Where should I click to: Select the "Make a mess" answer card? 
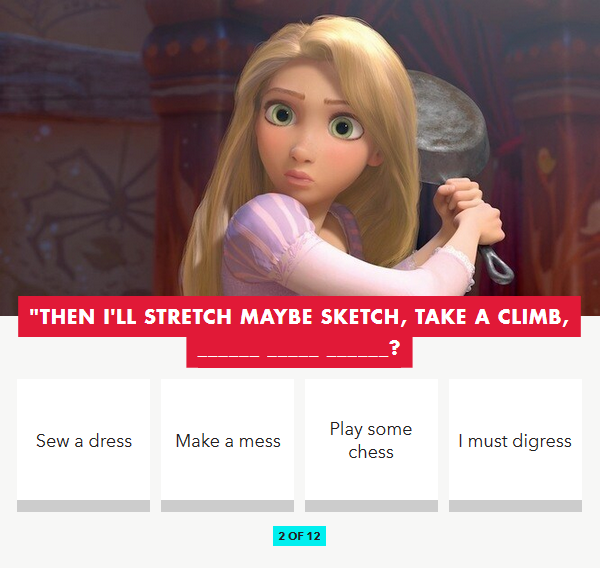click(227, 441)
